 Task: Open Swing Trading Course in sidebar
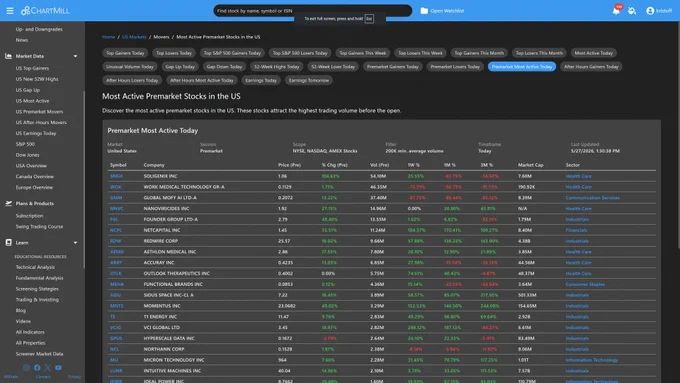[x=39, y=226]
